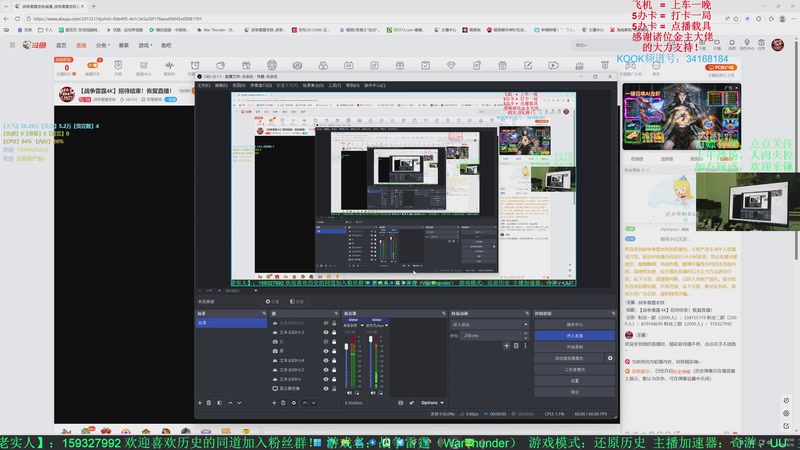Screen dimensions: 800x450
Task: Remove selected scene with trash icon
Action: [209, 403]
